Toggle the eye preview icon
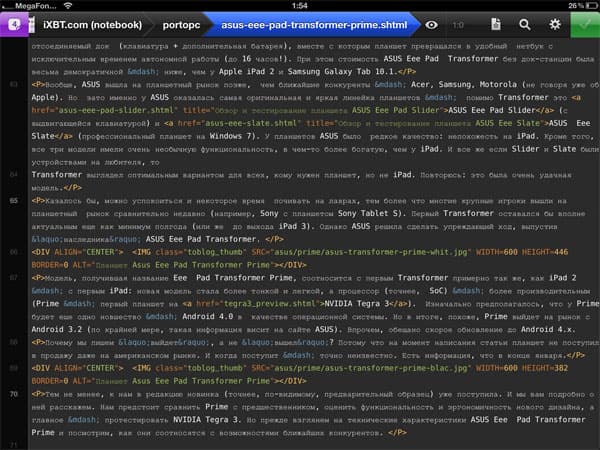 tap(431, 25)
